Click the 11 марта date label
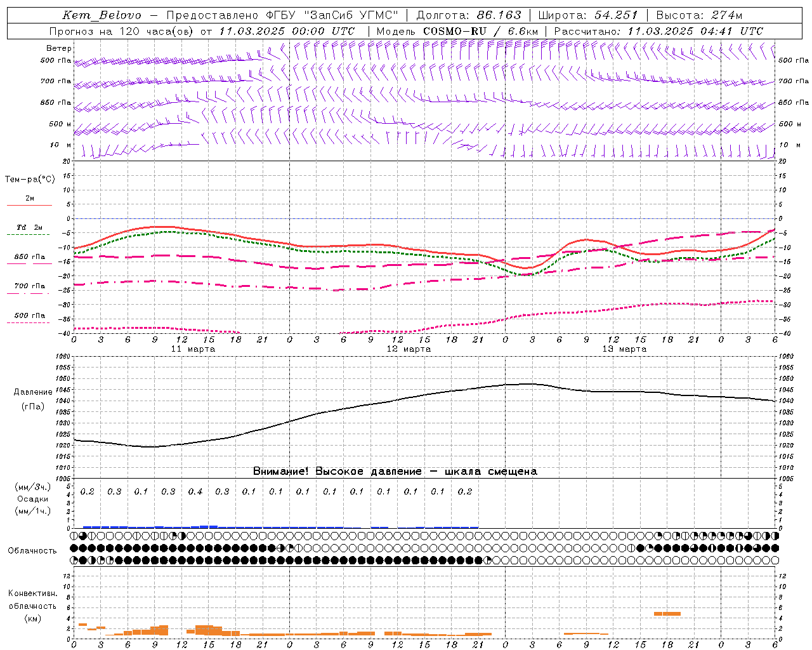Screen dimensions: 812x650 pos(193,349)
